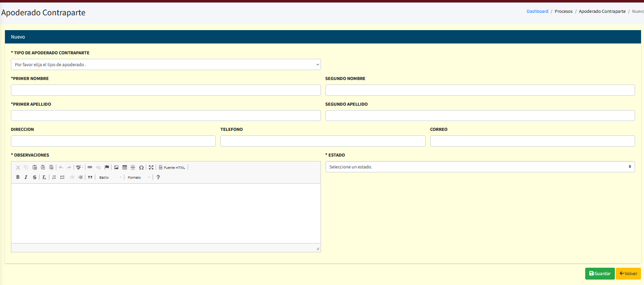Click the Insert link icon
The image size is (644, 285).
pyautogui.click(x=90, y=167)
